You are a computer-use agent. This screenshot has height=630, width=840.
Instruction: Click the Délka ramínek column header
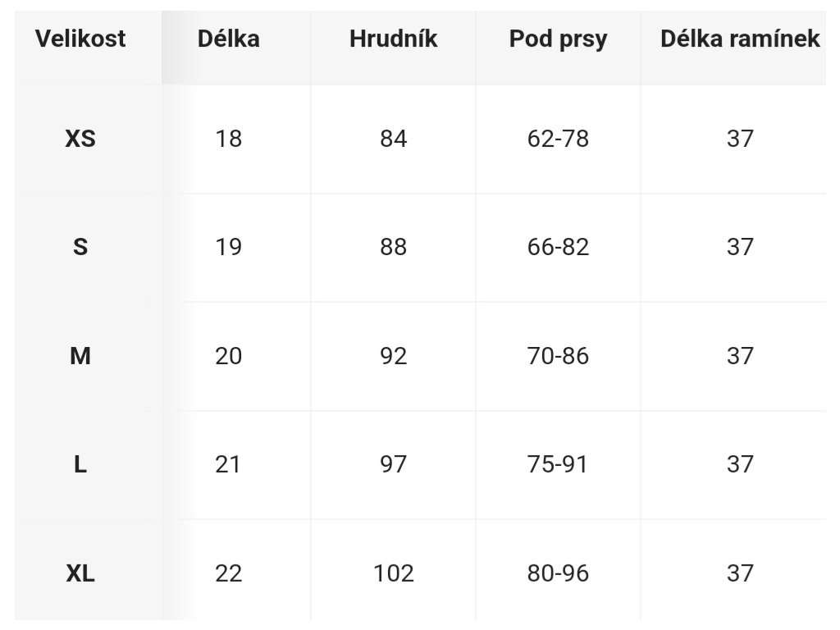pos(740,39)
